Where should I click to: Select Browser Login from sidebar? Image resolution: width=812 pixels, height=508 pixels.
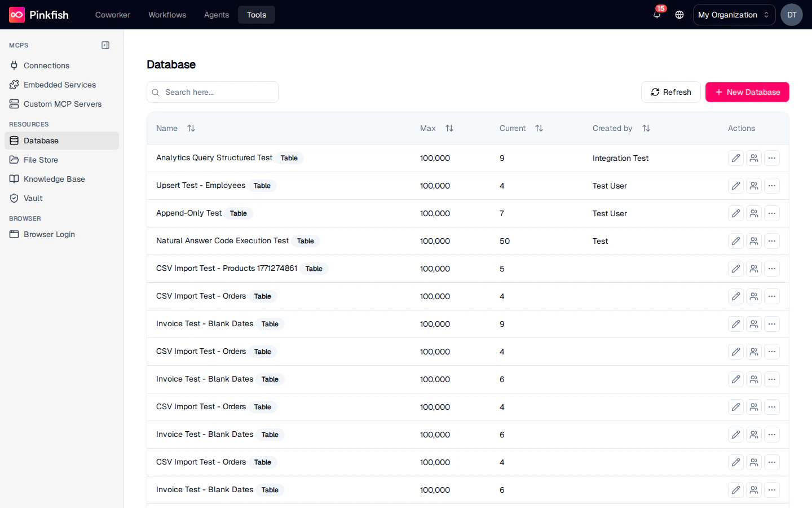click(x=49, y=234)
